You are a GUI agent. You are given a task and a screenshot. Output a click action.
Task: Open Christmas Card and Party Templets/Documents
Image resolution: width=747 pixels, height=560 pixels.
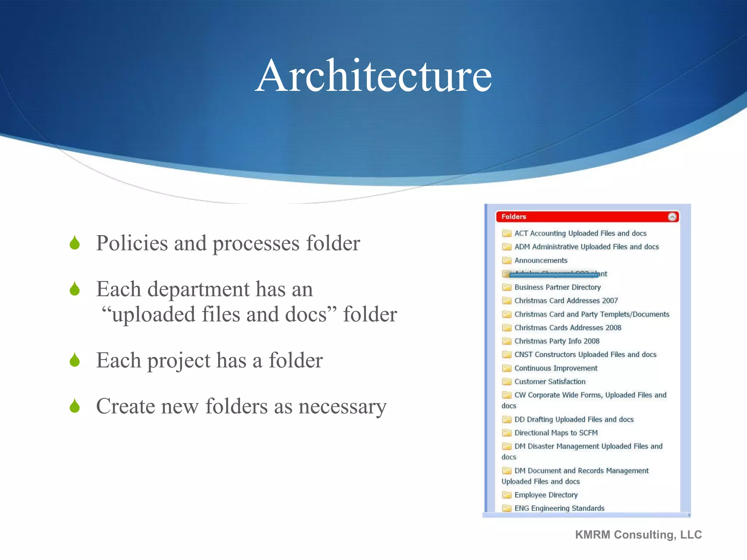tap(592, 314)
